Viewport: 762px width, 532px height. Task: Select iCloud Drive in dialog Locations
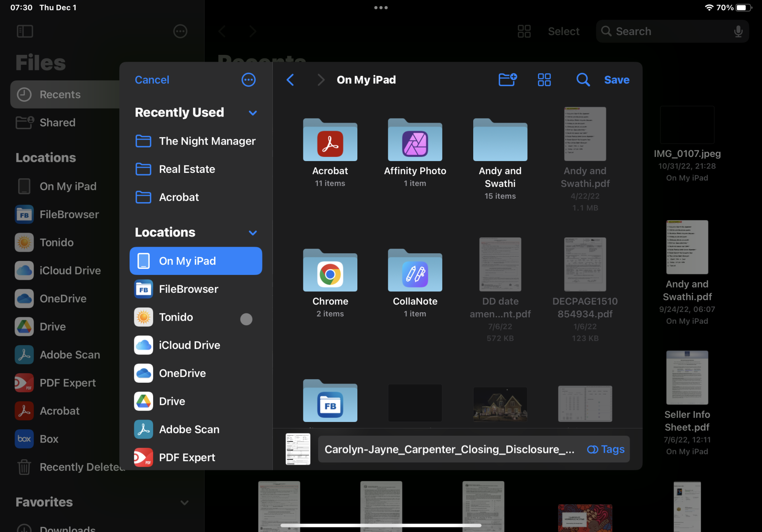point(196,345)
